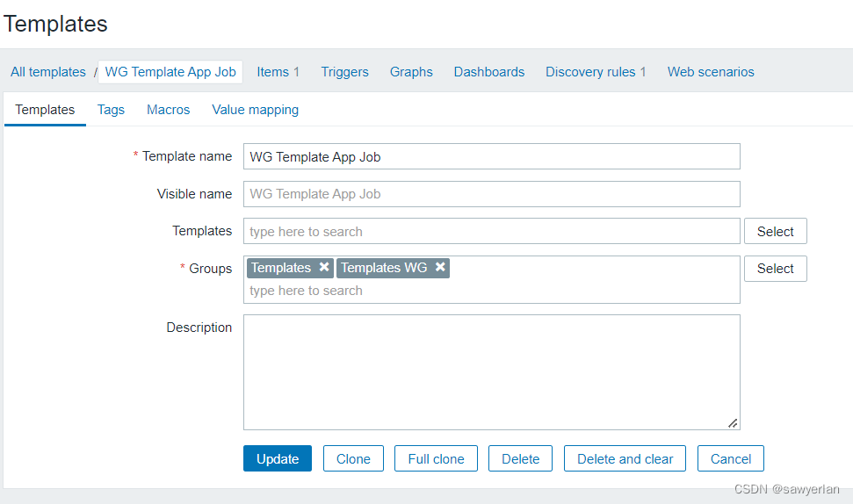Open the Value mapping tab

[x=255, y=110]
